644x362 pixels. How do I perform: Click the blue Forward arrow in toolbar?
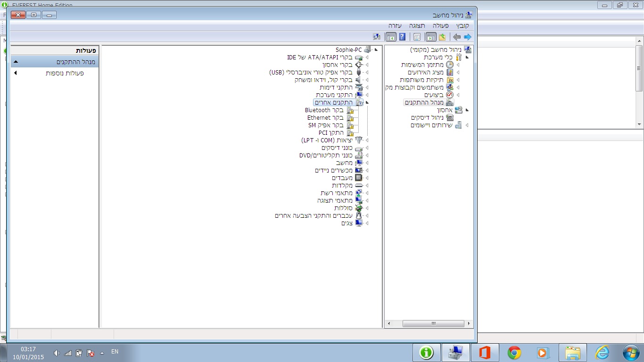[467, 37]
